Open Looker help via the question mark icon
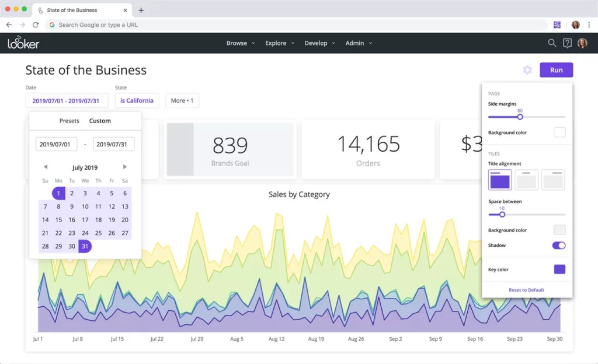Screen dimensions: 598x364 (566, 43)
